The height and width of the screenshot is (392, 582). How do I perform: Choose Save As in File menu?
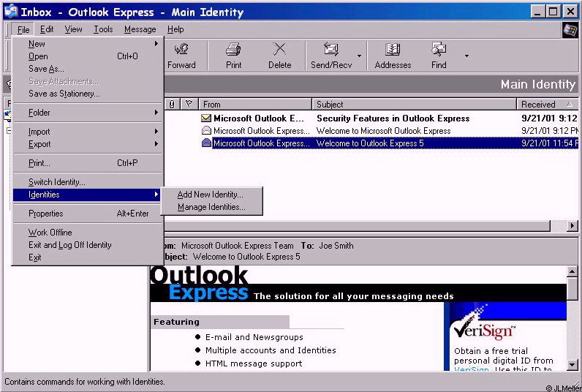87,69
